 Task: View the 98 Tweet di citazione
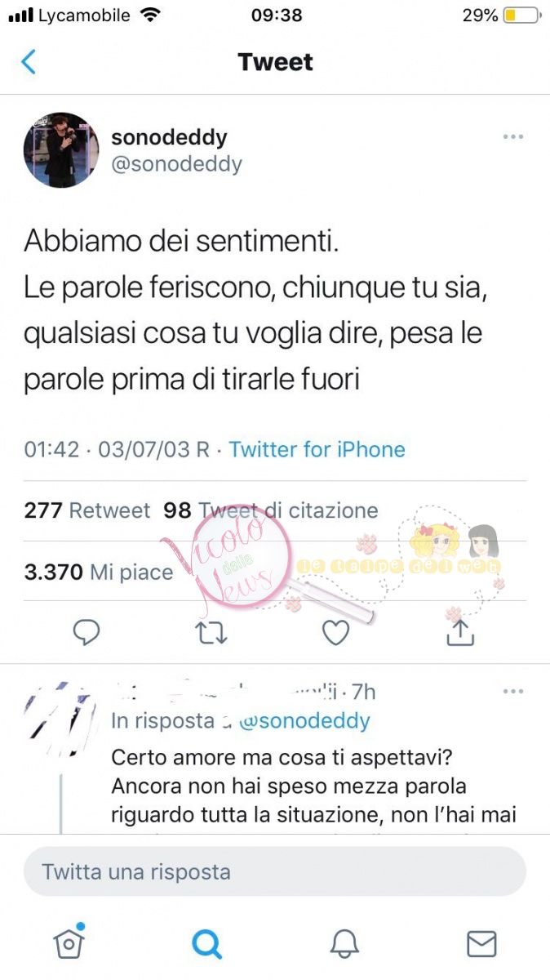pos(271,510)
